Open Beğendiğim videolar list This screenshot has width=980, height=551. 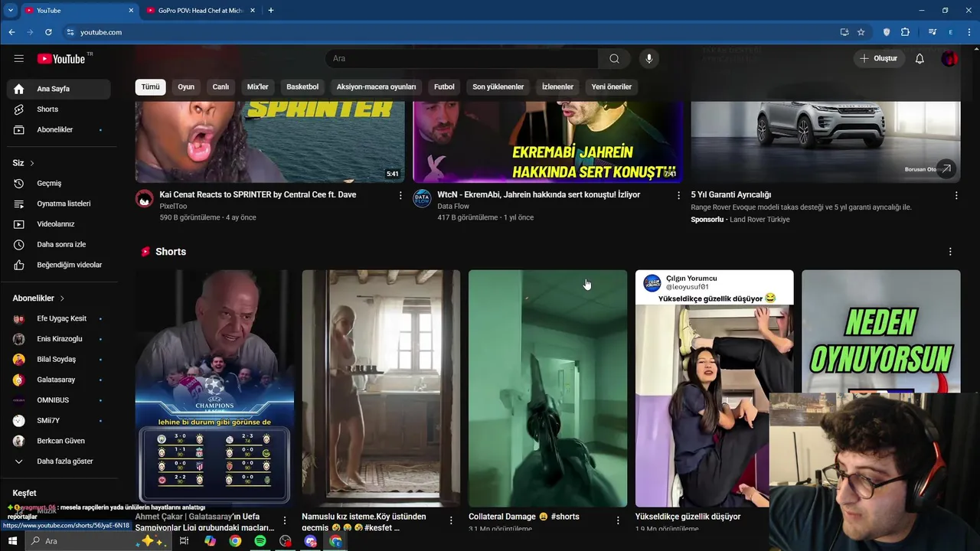[58, 265]
